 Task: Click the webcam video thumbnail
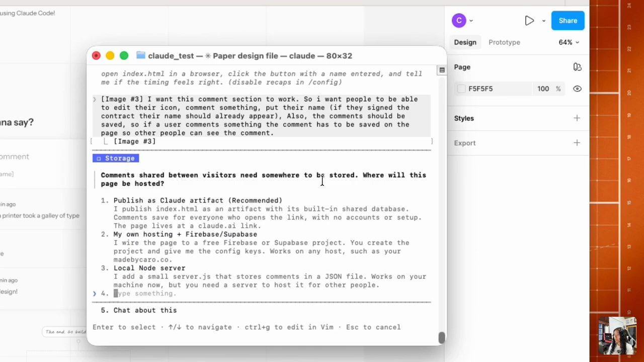617,336
